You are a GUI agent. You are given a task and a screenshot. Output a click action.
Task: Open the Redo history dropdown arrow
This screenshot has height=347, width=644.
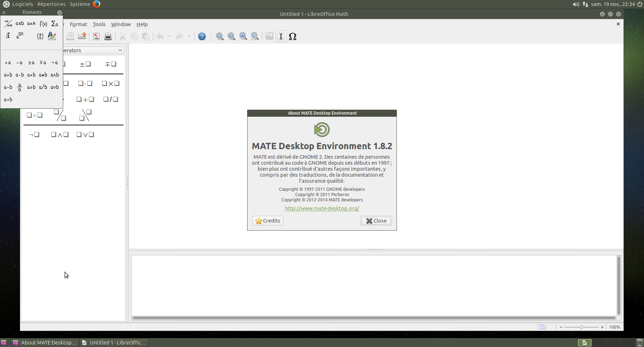[189, 36]
